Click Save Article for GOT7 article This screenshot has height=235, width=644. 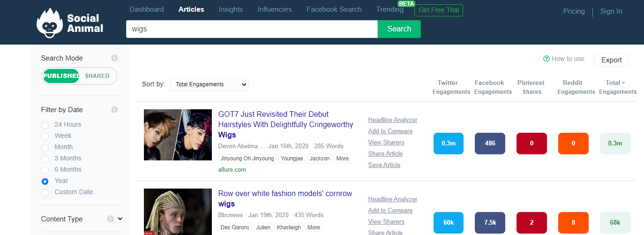point(384,165)
